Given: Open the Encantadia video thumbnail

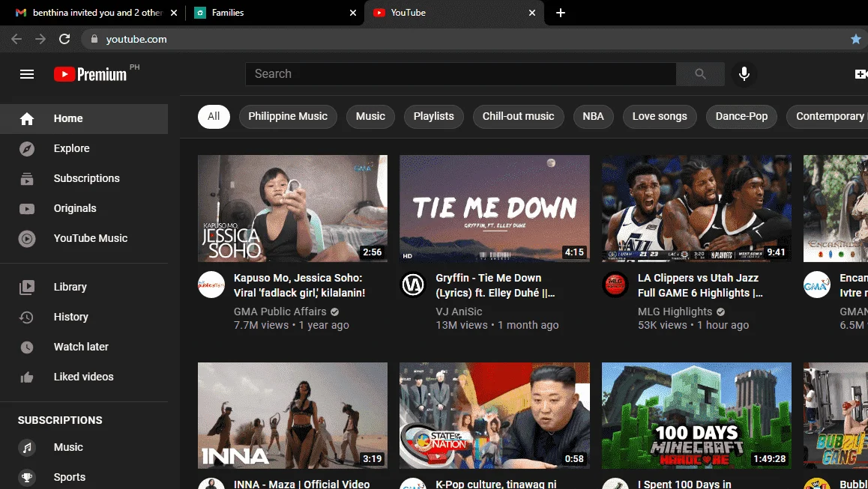Looking at the screenshot, I should [x=836, y=208].
